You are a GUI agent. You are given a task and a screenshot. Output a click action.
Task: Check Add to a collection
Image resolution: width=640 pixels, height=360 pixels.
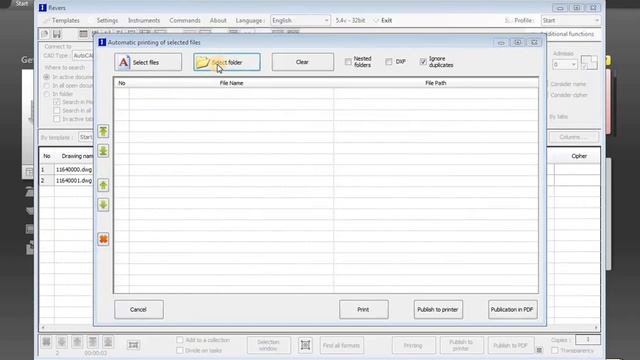(180, 340)
